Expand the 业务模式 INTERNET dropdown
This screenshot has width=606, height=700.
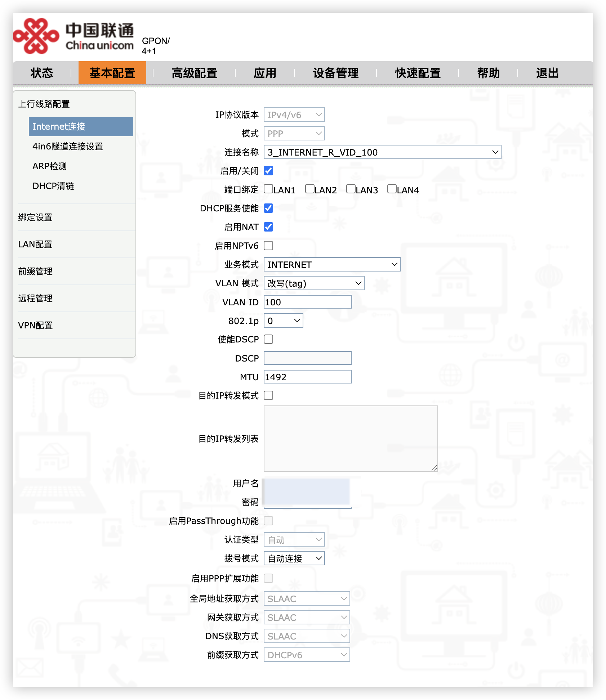(x=332, y=264)
